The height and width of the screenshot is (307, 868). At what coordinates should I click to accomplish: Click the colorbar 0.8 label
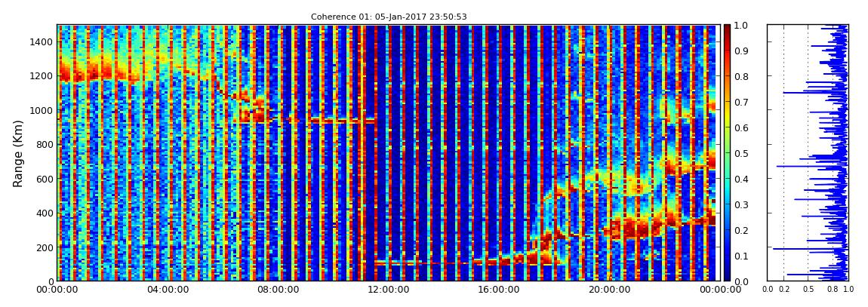741,76
